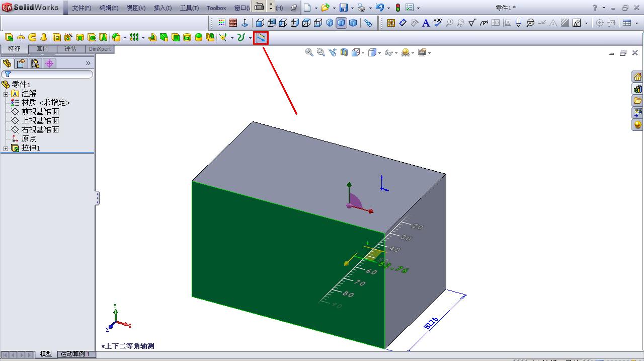Open the Toolbox menu

[x=216, y=8]
